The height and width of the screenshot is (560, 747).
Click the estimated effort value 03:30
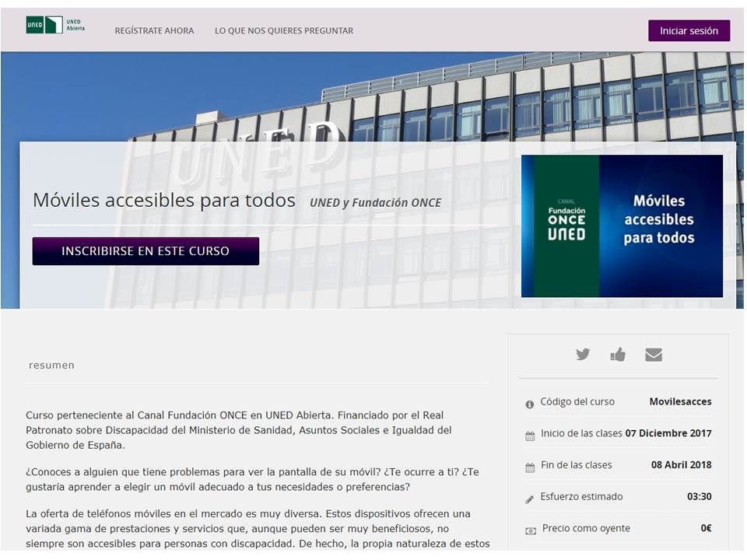700,497
